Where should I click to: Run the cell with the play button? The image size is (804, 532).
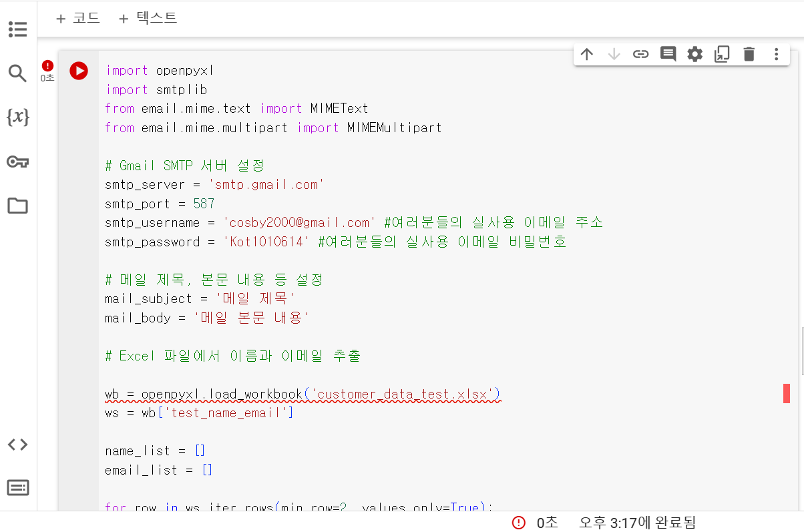coord(79,70)
